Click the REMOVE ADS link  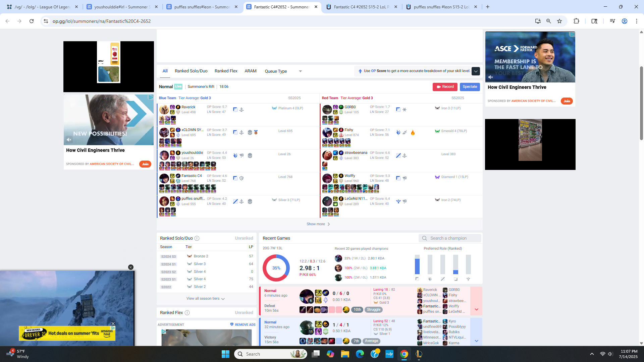click(243, 325)
